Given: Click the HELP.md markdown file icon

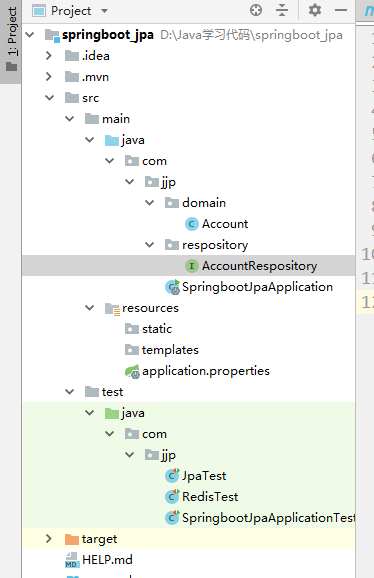Looking at the screenshot, I should [72, 560].
